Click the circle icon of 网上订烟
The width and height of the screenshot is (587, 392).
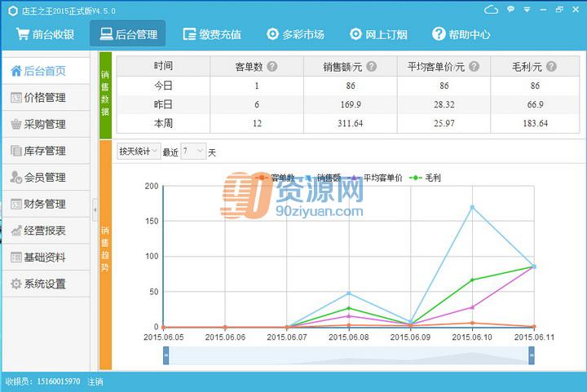[x=355, y=34]
